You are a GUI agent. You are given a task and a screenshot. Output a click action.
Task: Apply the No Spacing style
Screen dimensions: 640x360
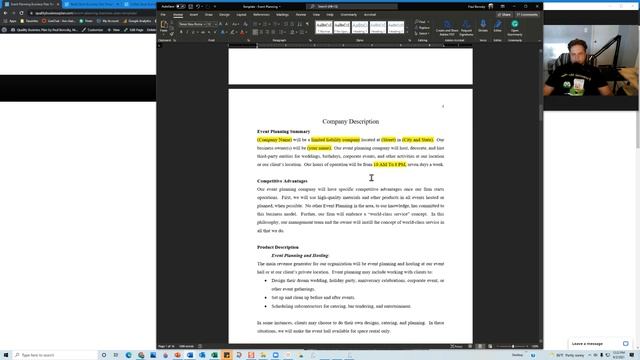(x=342, y=27)
